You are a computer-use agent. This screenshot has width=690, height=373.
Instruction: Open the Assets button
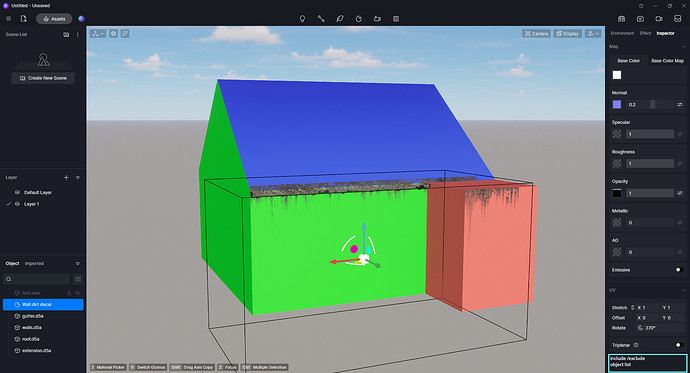pyautogui.click(x=54, y=19)
